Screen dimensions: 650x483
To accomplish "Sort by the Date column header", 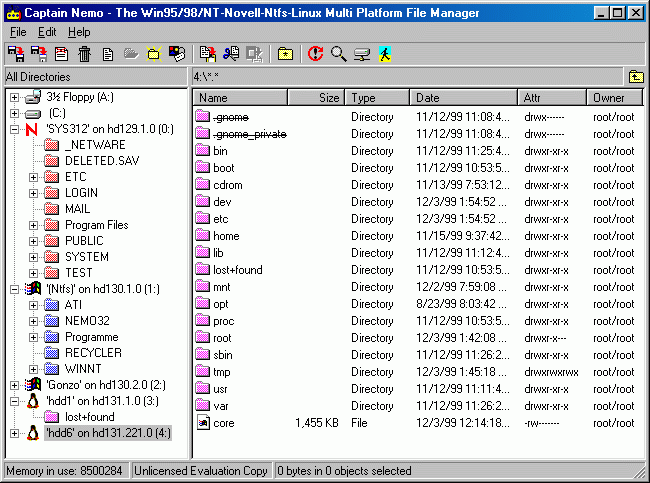I will click(x=463, y=98).
